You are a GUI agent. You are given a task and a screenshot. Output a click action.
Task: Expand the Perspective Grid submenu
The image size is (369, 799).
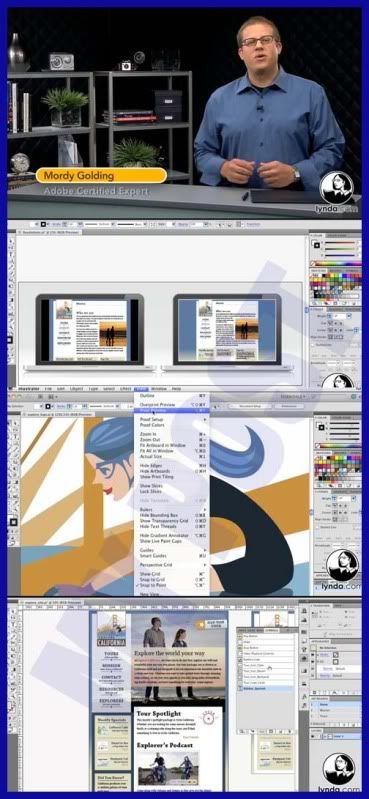(172, 566)
